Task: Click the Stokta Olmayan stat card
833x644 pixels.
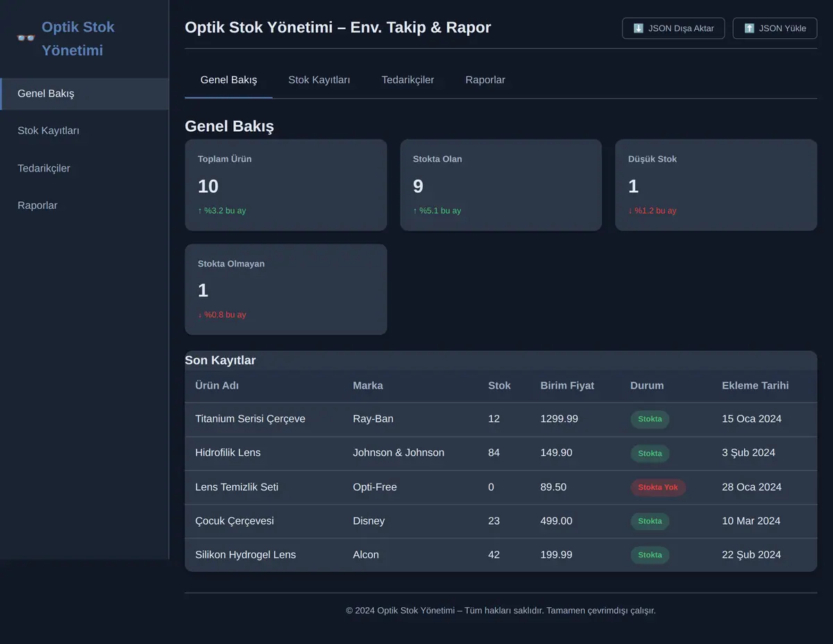Action: click(286, 289)
